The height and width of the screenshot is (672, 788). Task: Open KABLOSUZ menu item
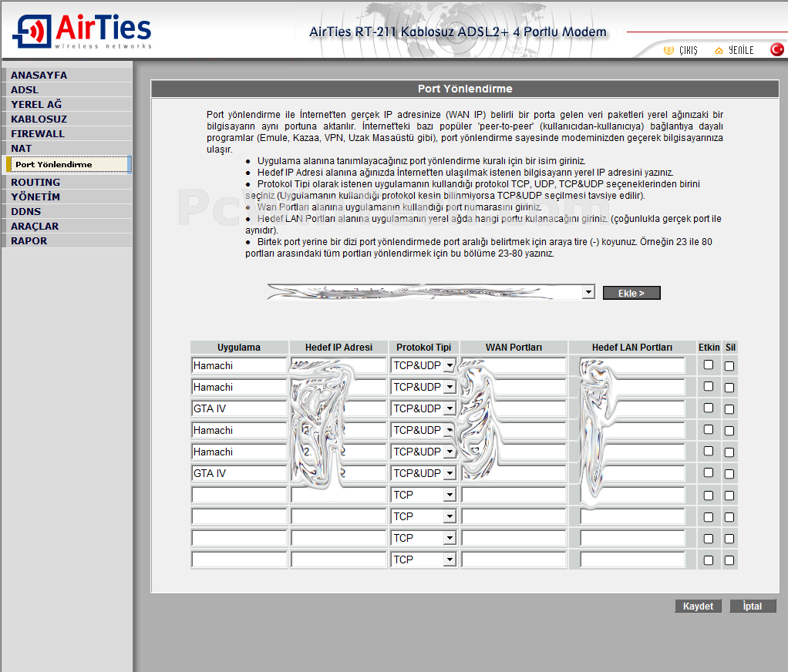pos(67,119)
